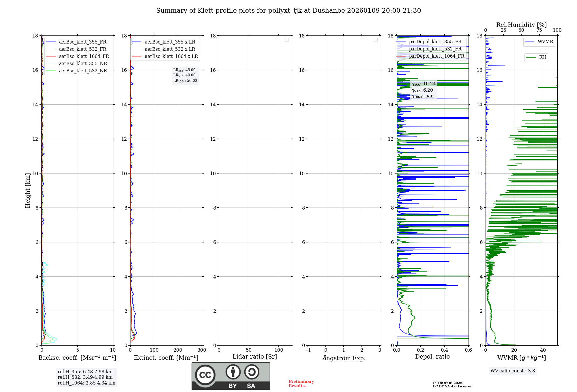Click the blue aerBsc_klett_355_FR legend line
Viewport: 577px width, 392px height.
pyautogui.click(x=51, y=42)
